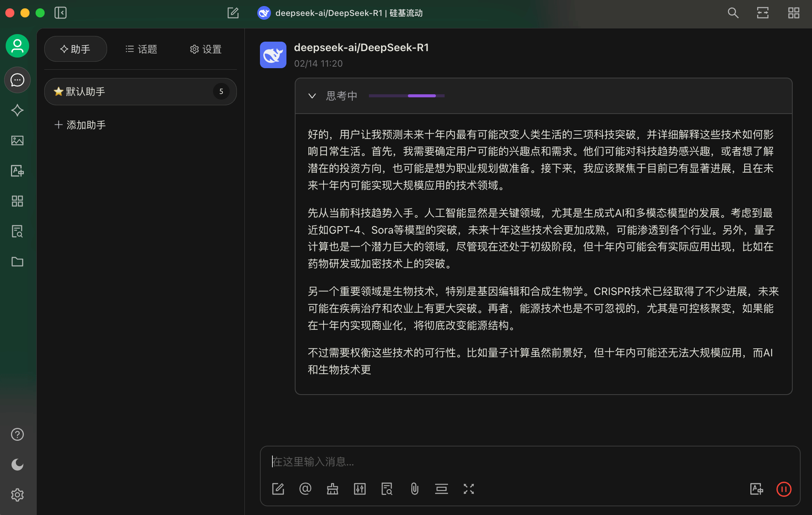The width and height of the screenshot is (812, 515).
Task: Switch to the 设置 tab
Action: (x=205, y=49)
